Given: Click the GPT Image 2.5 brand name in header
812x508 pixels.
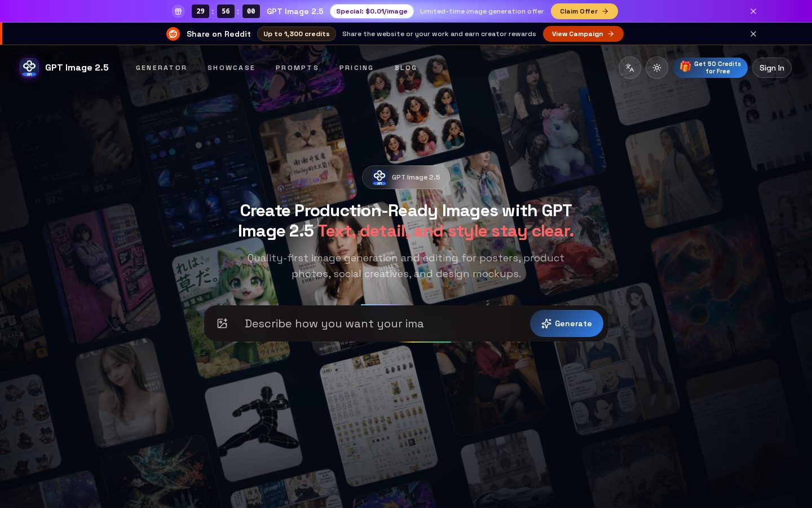Looking at the screenshot, I should click(77, 68).
